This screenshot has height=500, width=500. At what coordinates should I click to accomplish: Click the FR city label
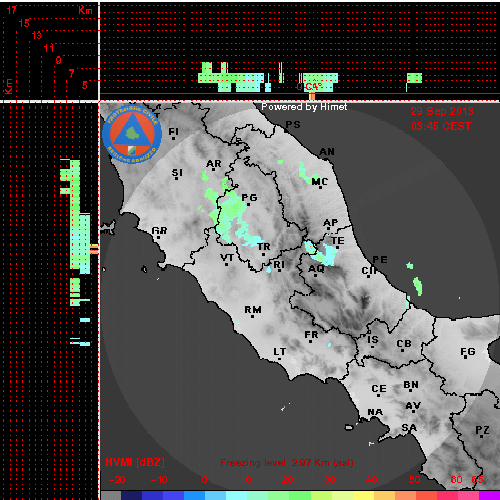pos(311,334)
